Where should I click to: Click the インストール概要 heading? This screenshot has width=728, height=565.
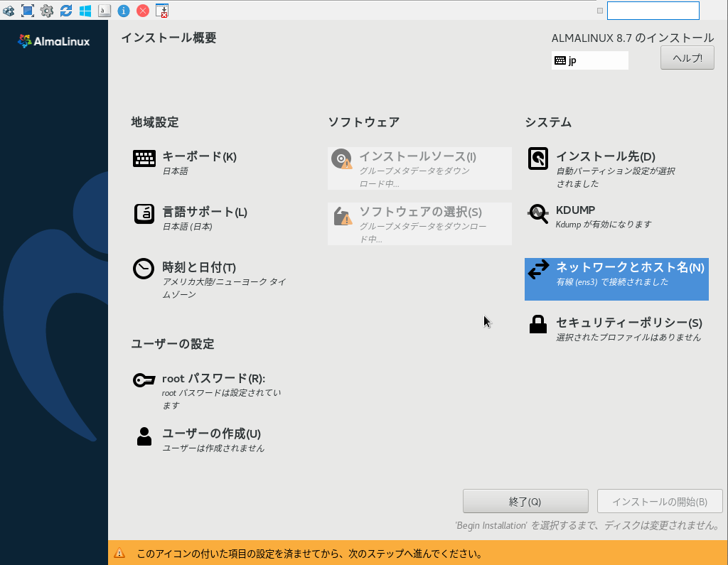tap(169, 38)
